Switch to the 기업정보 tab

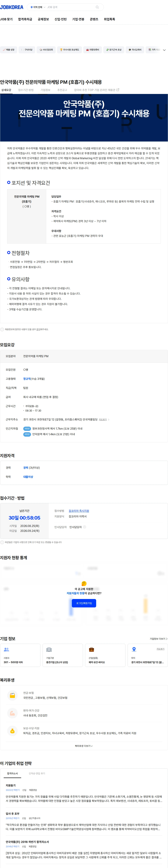[45, 90]
